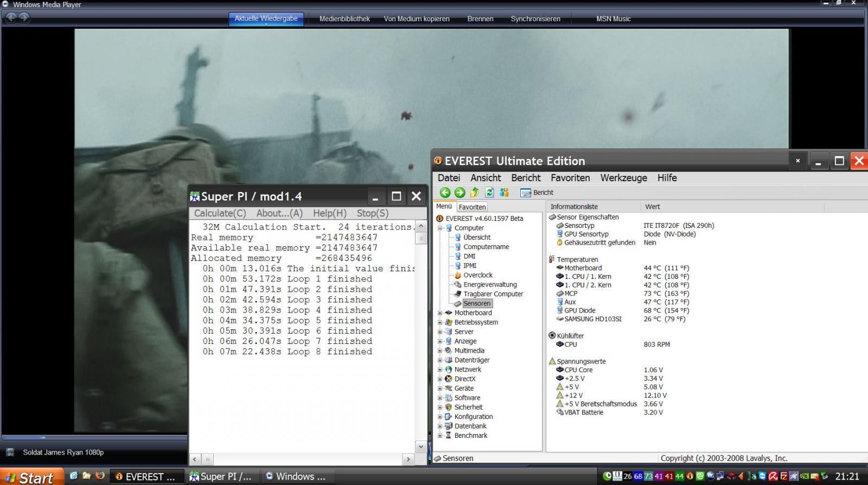868x485 pixels.
Task: Refresh the EVEREST sensor readings
Action: [x=489, y=192]
